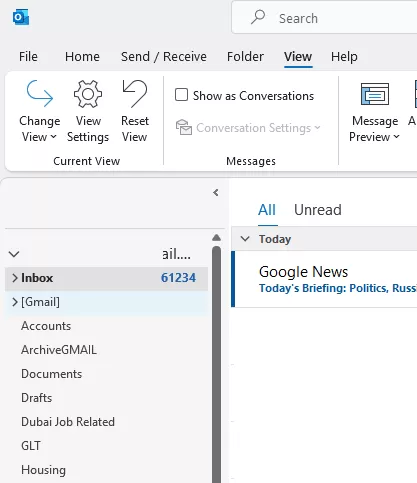
Task: Switch to the Home ribbon tab
Action: (82, 56)
